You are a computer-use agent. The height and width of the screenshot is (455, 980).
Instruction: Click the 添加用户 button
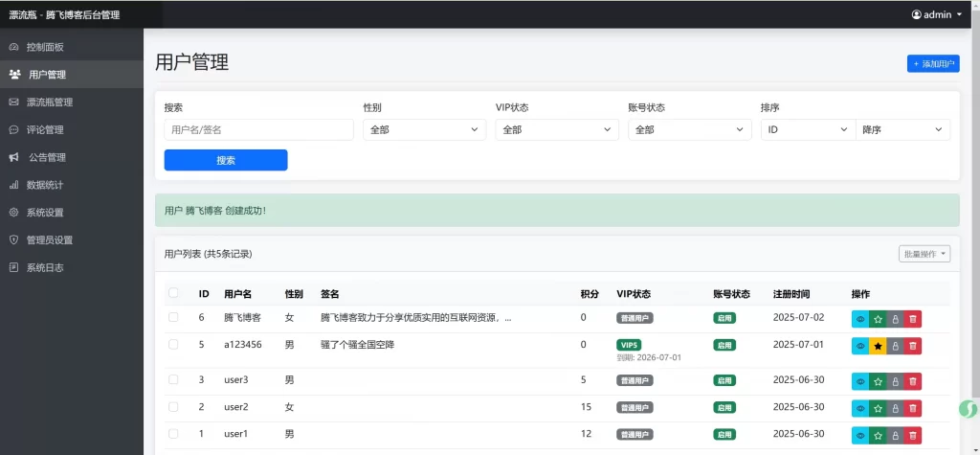click(933, 64)
